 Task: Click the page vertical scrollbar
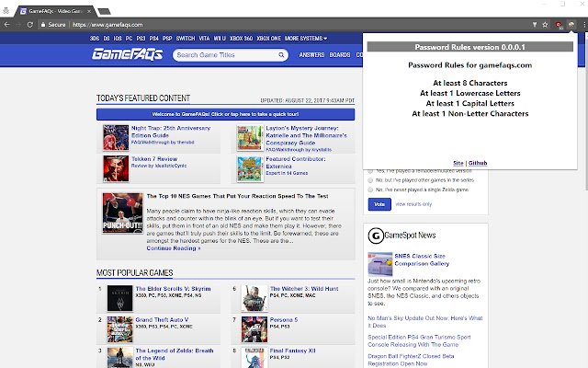[585, 112]
